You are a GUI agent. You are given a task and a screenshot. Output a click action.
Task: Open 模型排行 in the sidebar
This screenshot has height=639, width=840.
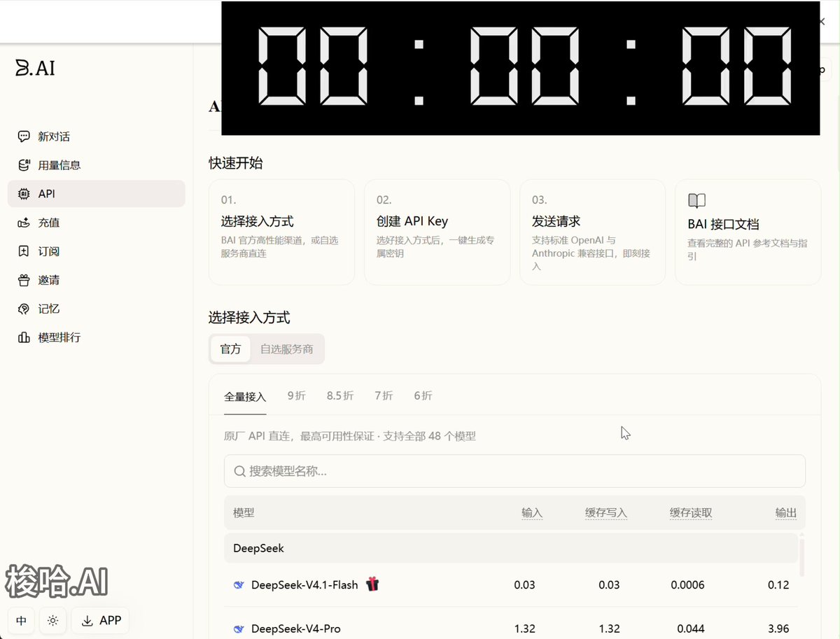97,337
